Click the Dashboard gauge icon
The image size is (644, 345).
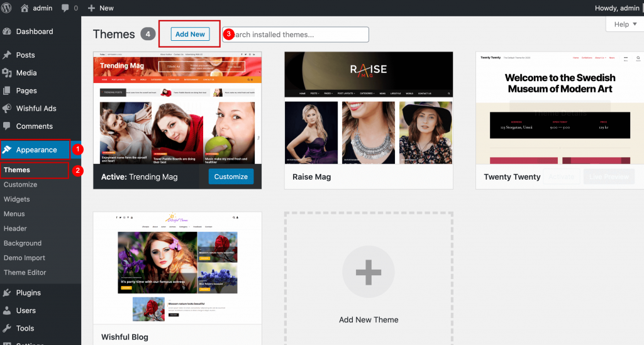tap(6, 31)
